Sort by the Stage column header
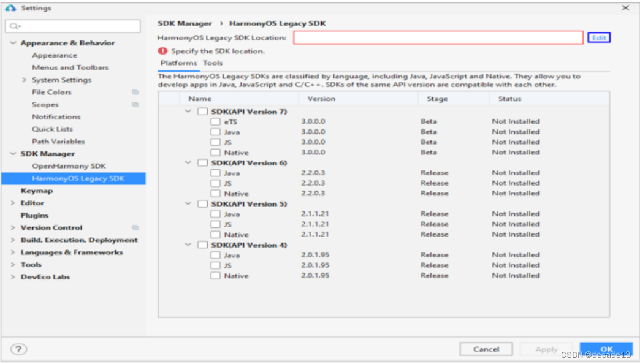 pyautogui.click(x=454, y=99)
